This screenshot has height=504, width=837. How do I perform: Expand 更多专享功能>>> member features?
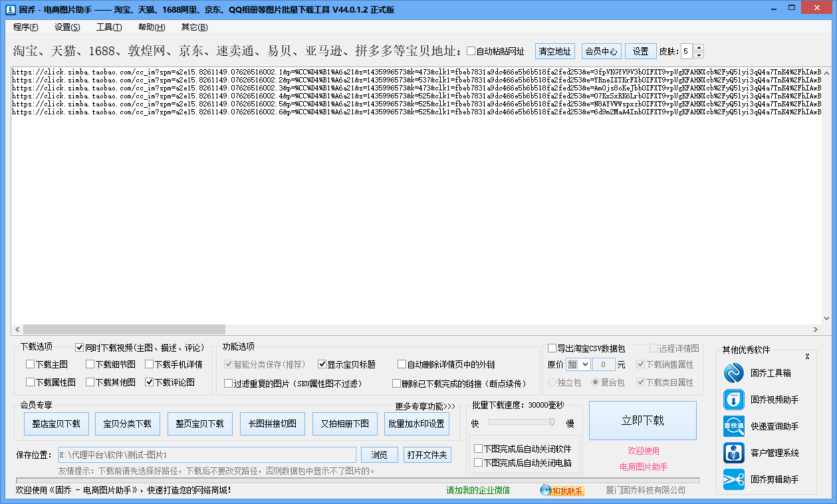(425, 406)
